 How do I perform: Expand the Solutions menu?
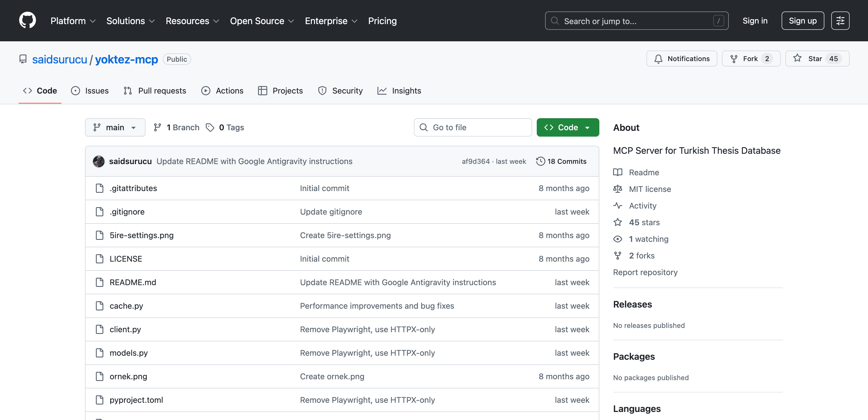point(130,21)
